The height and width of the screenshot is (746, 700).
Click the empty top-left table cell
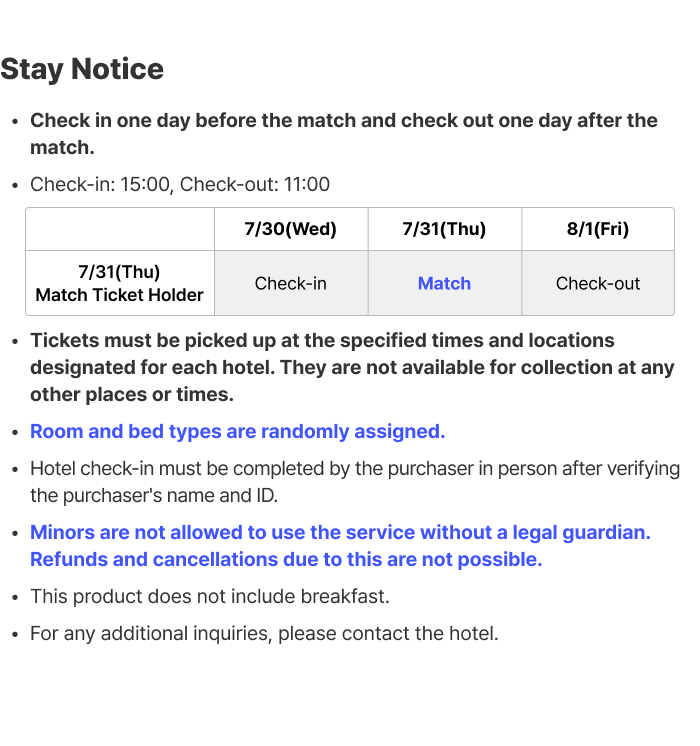tap(119, 229)
